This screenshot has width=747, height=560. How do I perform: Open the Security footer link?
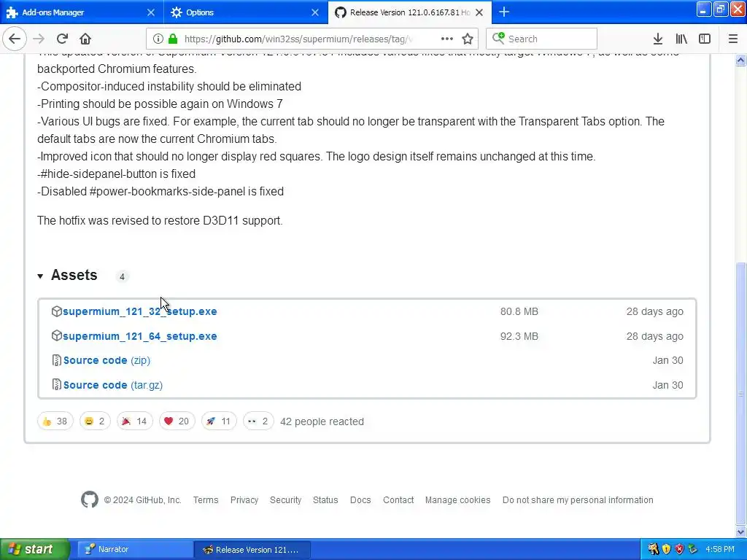pyautogui.click(x=285, y=500)
